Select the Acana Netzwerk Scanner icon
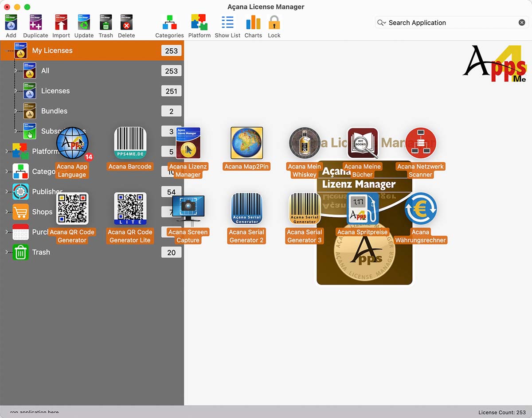Viewport: 532px width, 418px height. point(421,143)
